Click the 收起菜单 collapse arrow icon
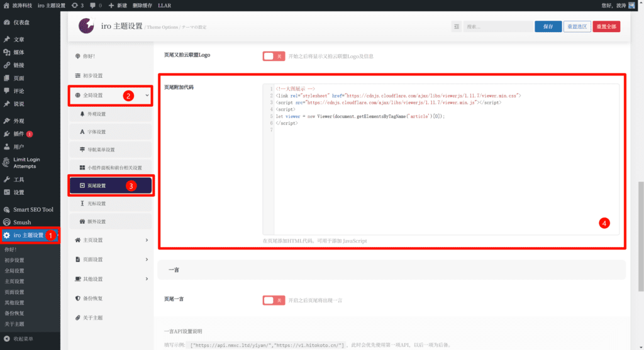Viewport: 644px width, 350px height. click(6, 339)
